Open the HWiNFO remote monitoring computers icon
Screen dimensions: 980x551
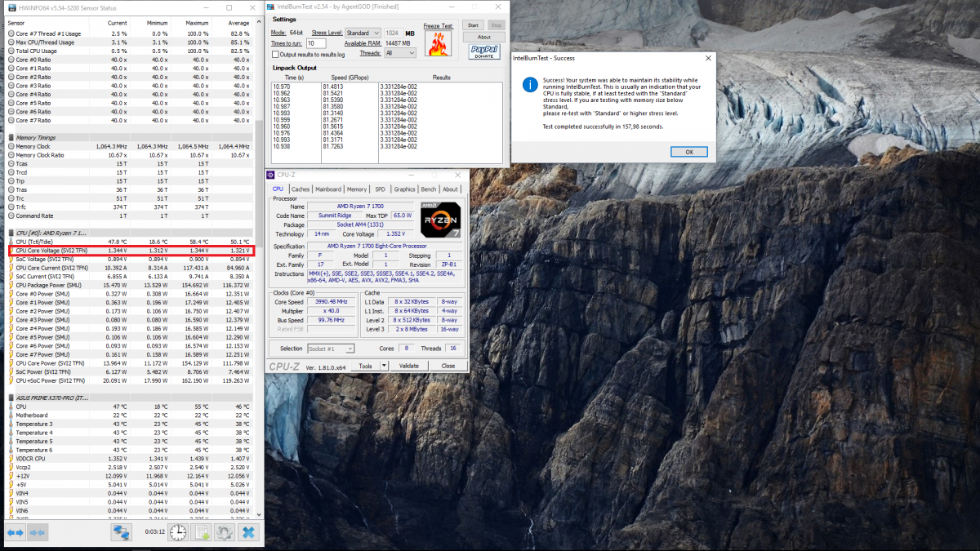(x=121, y=532)
